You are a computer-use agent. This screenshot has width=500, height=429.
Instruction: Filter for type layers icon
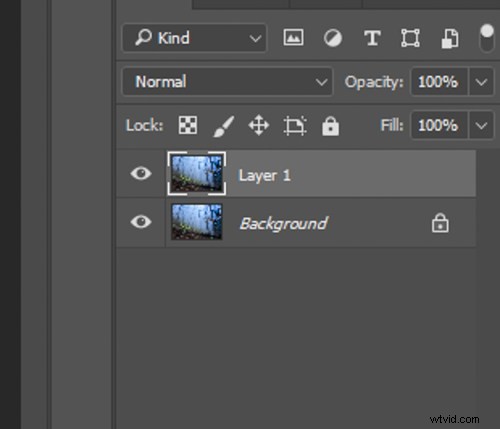point(372,38)
